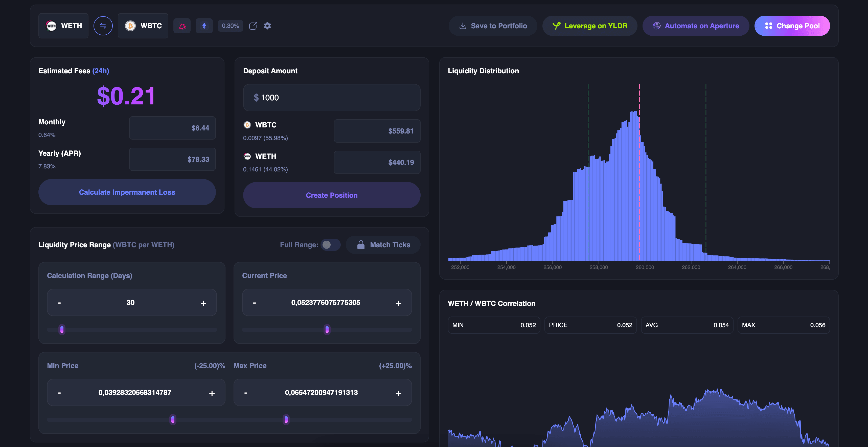Click Create Position button

coord(332,195)
